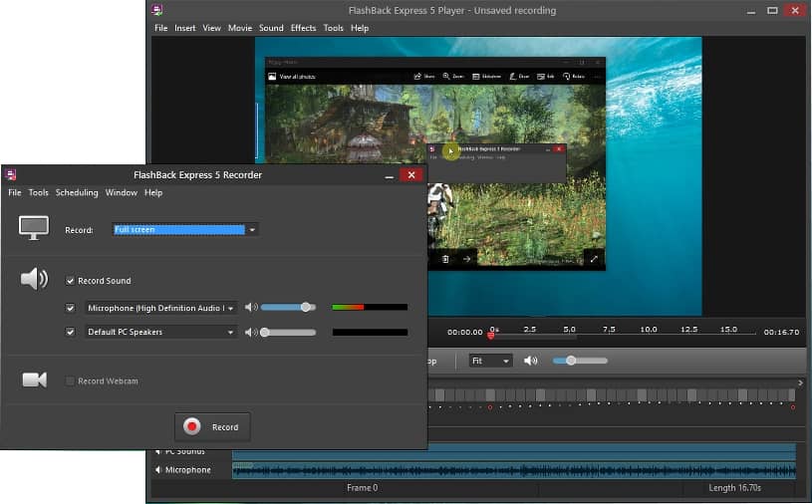
Task: Open the View menu in the Player
Action: [211, 28]
